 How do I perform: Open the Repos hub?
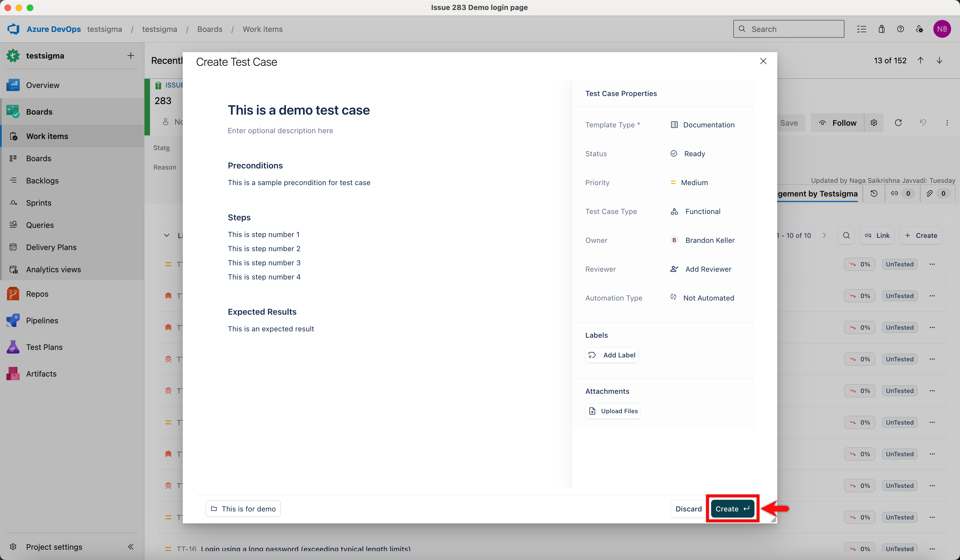(37, 294)
